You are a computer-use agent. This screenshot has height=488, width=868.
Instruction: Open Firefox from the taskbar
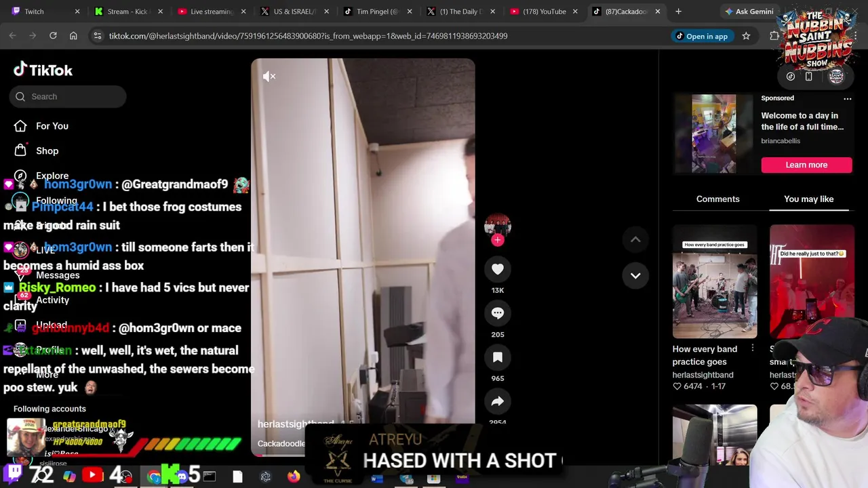point(294,476)
